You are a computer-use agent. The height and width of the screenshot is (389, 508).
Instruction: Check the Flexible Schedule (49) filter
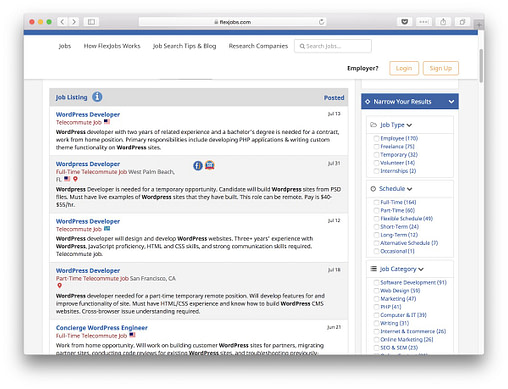[x=376, y=219]
